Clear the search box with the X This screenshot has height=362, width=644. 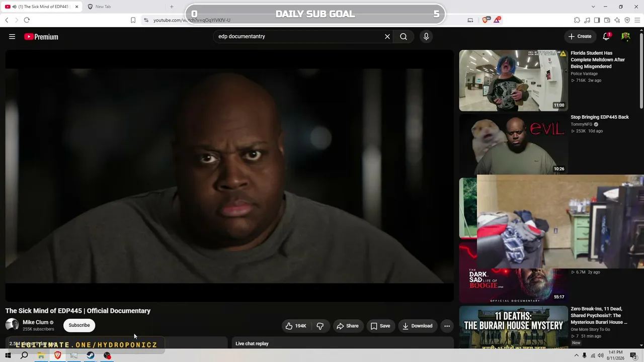[387, 37]
